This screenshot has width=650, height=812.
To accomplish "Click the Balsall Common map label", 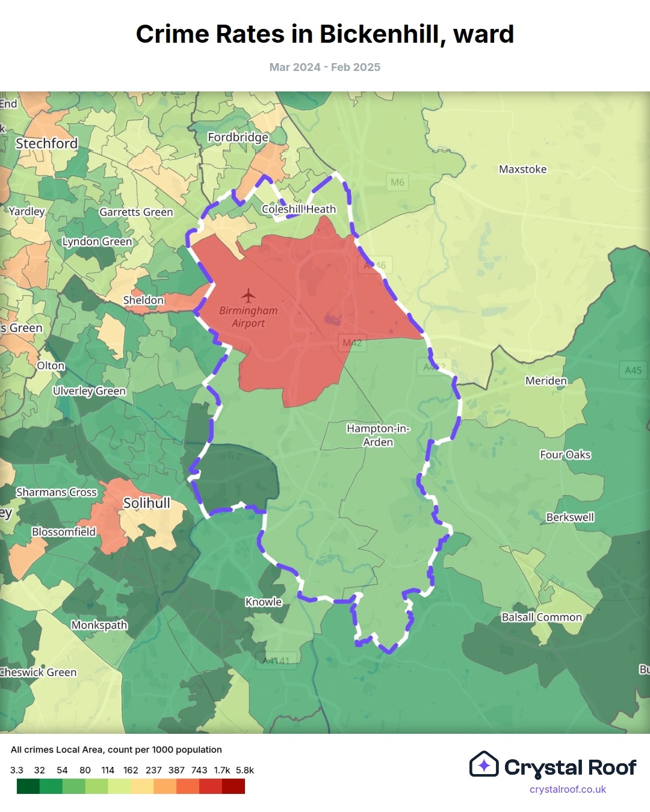I will 542,617.
